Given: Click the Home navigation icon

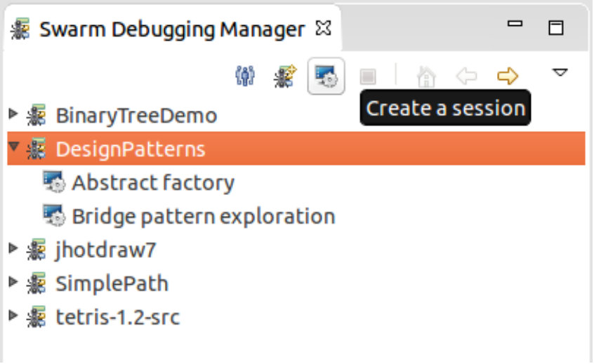Looking at the screenshot, I should (x=426, y=76).
